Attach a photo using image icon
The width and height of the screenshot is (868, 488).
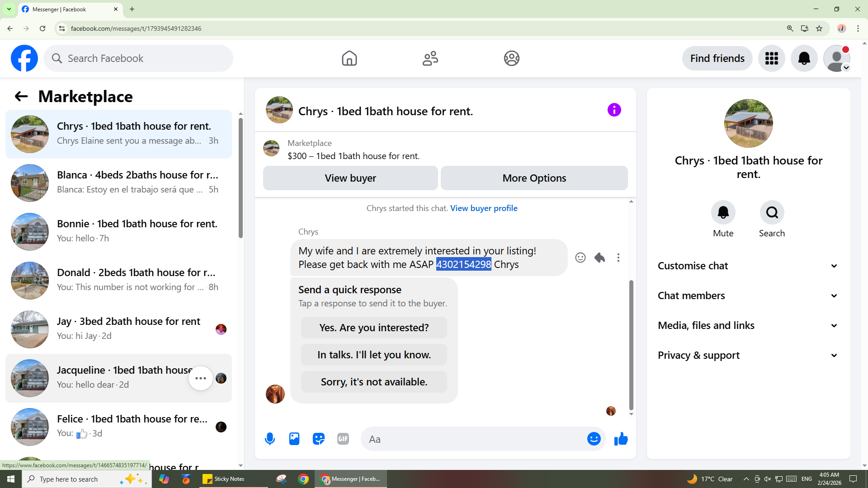(294, 439)
